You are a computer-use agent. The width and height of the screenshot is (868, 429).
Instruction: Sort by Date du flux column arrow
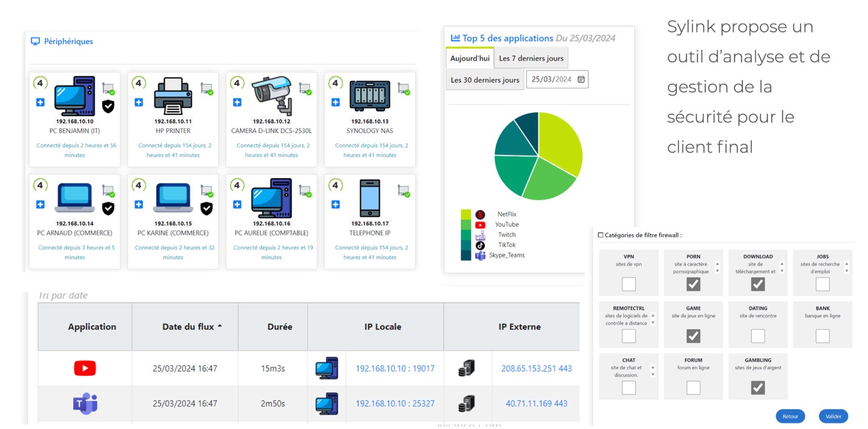point(220,327)
